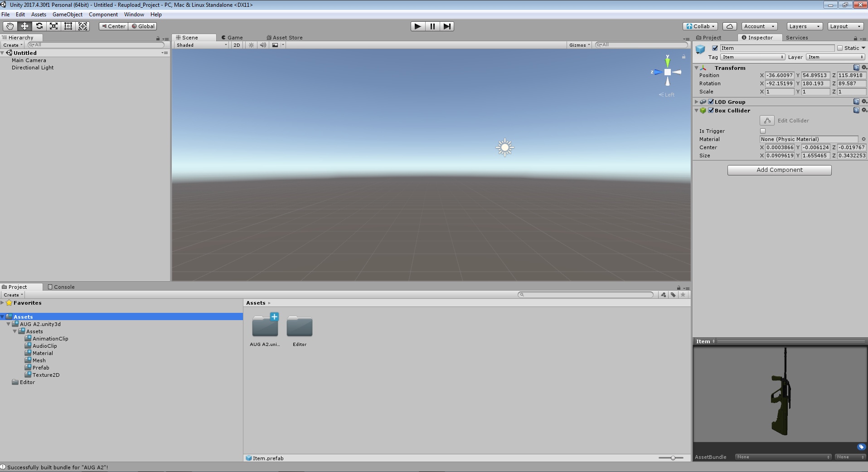
Task: Collapse Transform component
Action: coord(697,68)
